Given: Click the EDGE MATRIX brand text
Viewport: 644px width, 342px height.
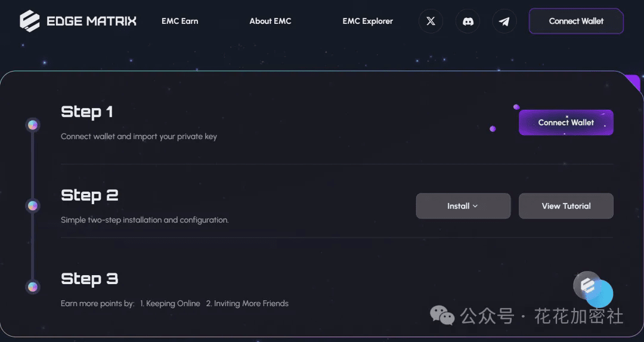Looking at the screenshot, I should tap(91, 21).
